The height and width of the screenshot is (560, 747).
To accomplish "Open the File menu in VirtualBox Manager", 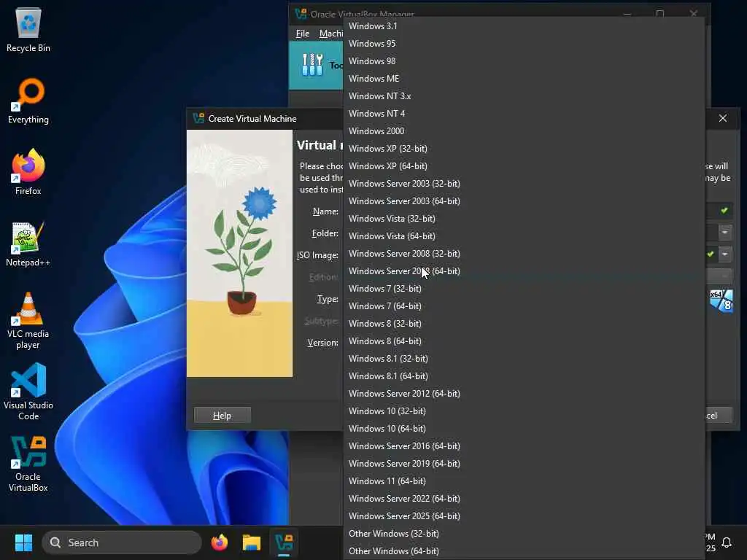I will 303,34.
